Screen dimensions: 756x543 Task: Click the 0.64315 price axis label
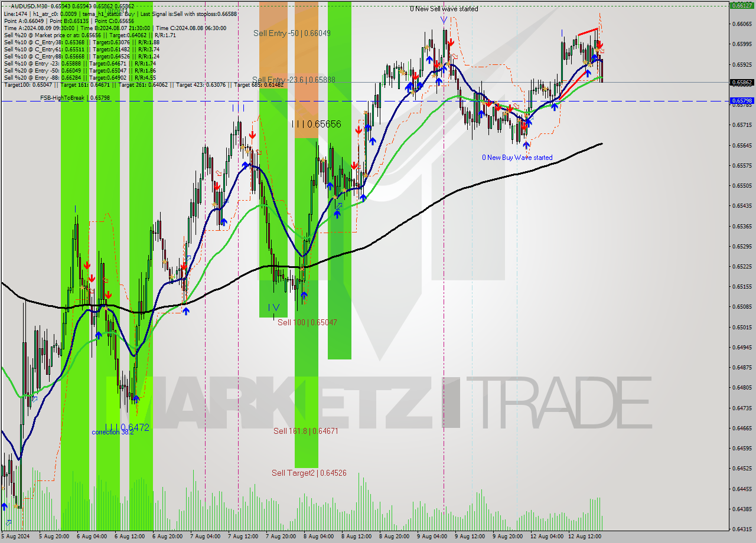coord(742,529)
